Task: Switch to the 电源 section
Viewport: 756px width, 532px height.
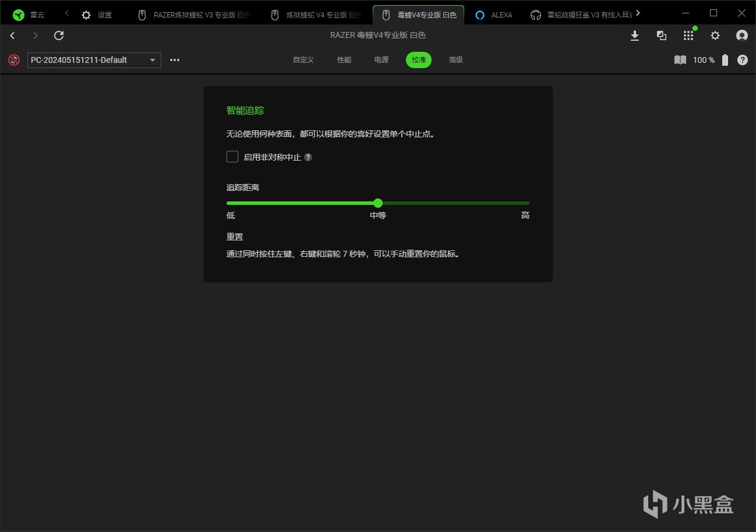Action: coord(381,60)
